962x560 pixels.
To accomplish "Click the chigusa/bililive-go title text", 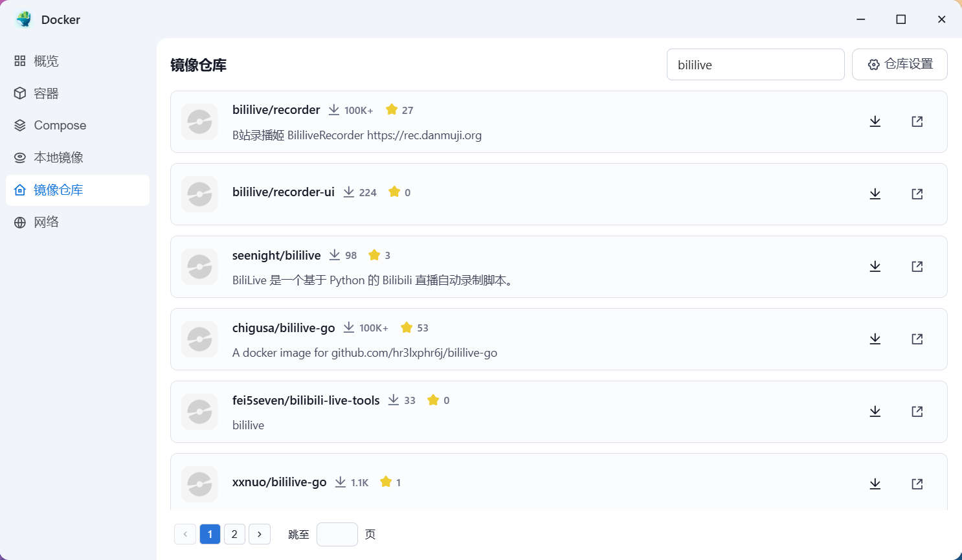I will pos(284,328).
